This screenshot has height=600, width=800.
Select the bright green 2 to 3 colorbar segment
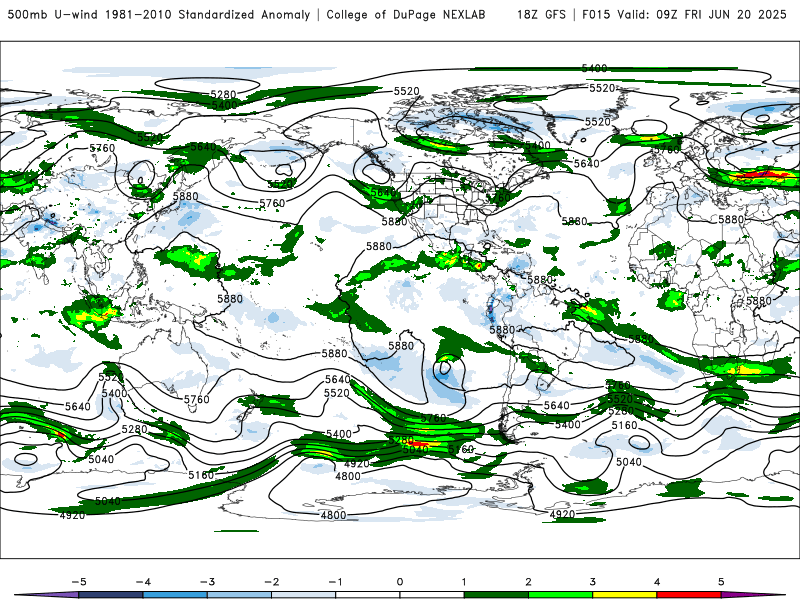coord(561,595)
